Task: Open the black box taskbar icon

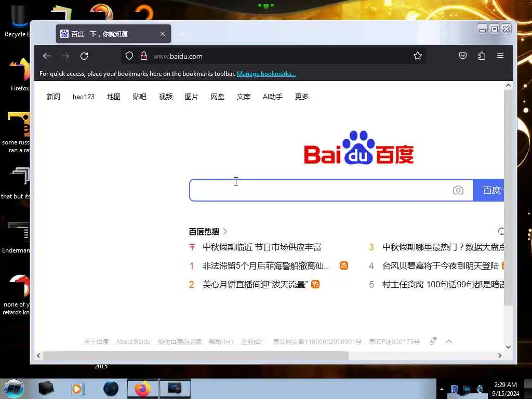Action: [46, 389]
